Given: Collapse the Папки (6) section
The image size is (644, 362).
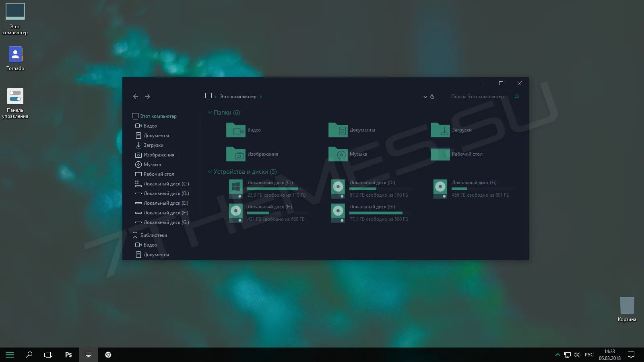Looking at the screenshot, I should (x=210, y=113).
